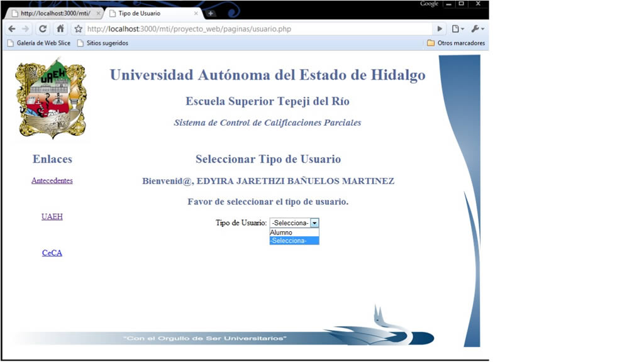
Task: Close the browser window
Action: (x=478, y=4)
